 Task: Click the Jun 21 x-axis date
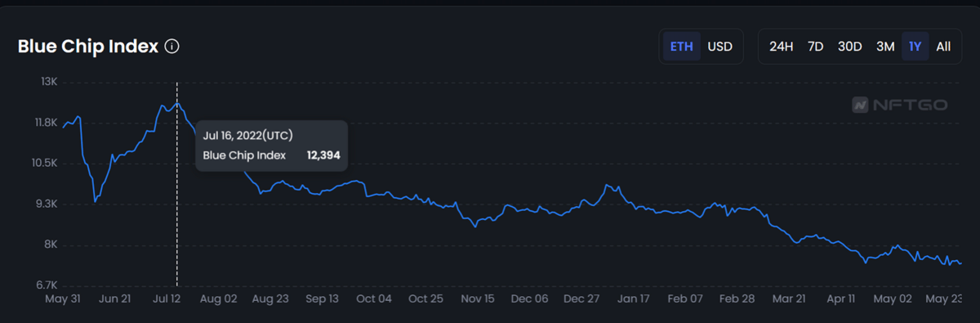tap(114, 299)
